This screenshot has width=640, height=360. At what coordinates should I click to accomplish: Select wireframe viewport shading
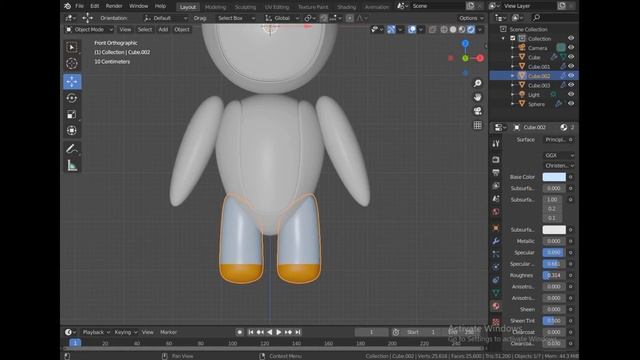444,29
